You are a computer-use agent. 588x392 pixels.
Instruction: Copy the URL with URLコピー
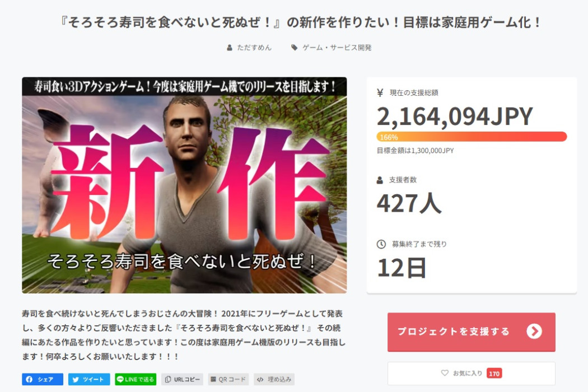183,379
